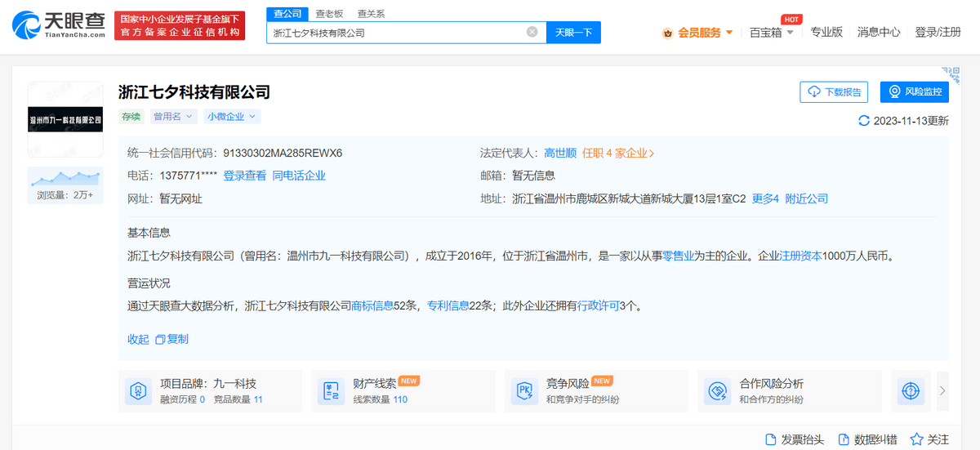Viewport: 980px width, 450px height.
Task: Expand the 曾用名 dropdown tag
Action: pyautogui.click(x=175, y=117)
